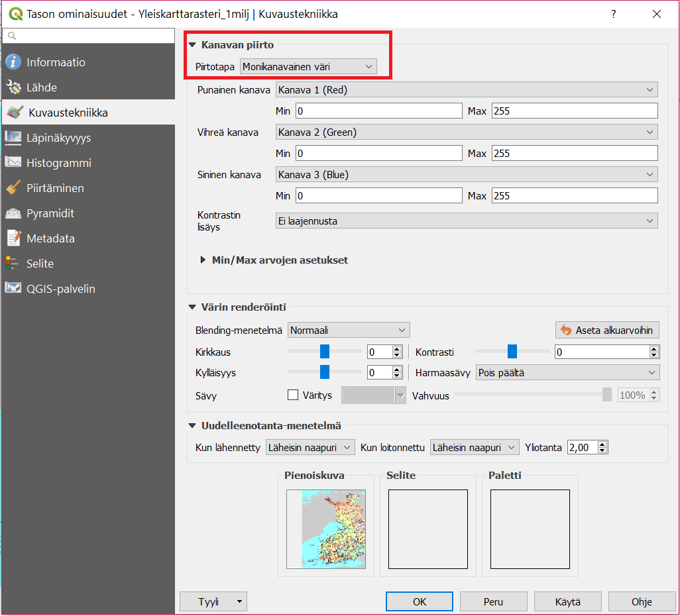
Task: Click the Lähde icon in sidebar
Action: pyautogui.click(x=13, y=87)
